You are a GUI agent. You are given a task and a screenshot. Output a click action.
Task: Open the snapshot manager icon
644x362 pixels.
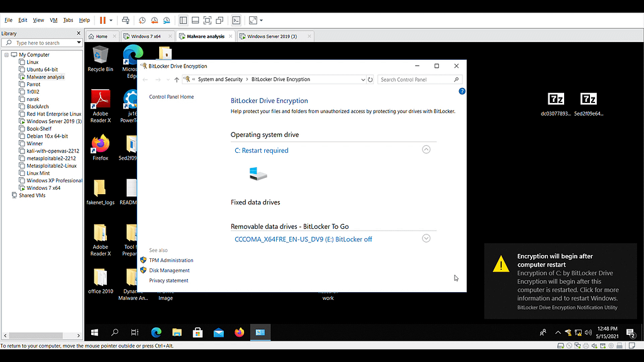pyautogui.click(x=167, y=20)
